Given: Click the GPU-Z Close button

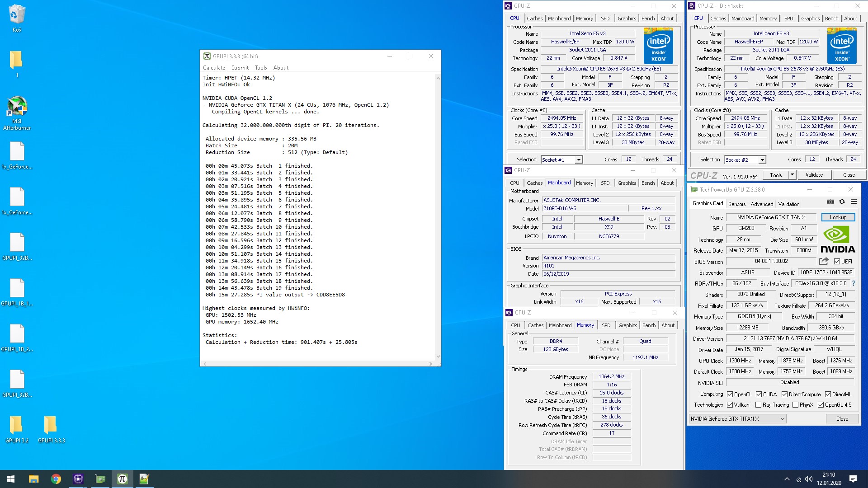Looking at the screenshot, I should 842,419.
